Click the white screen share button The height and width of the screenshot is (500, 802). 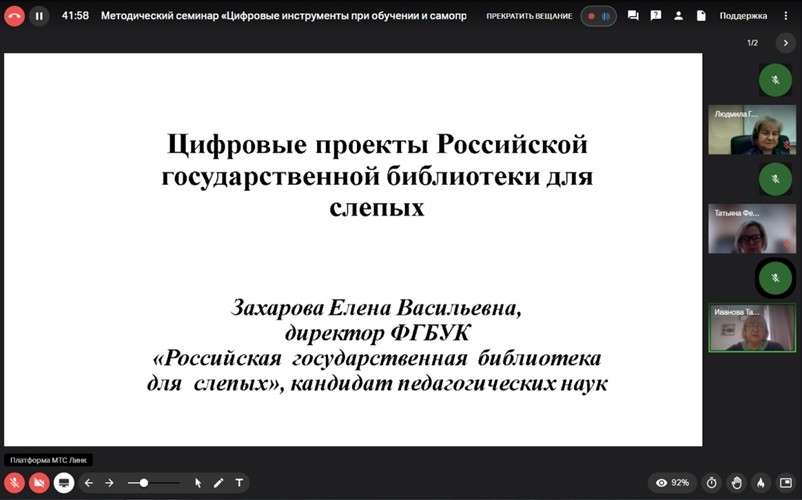tap(64, 483)
